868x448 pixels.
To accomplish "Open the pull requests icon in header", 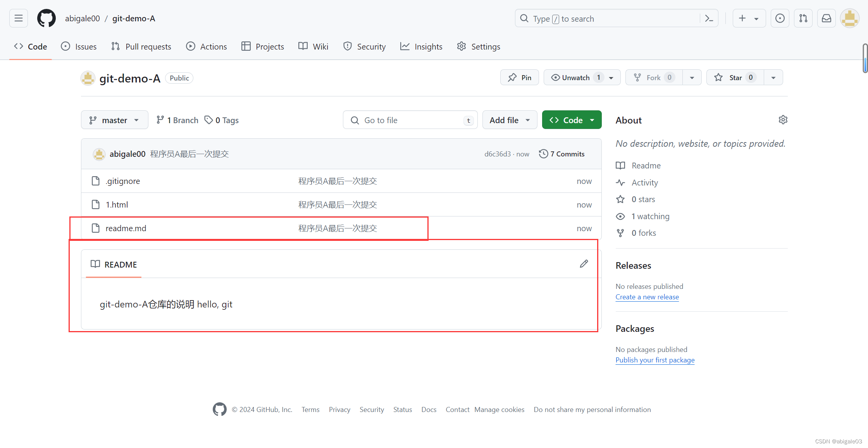I will (803, 18).
